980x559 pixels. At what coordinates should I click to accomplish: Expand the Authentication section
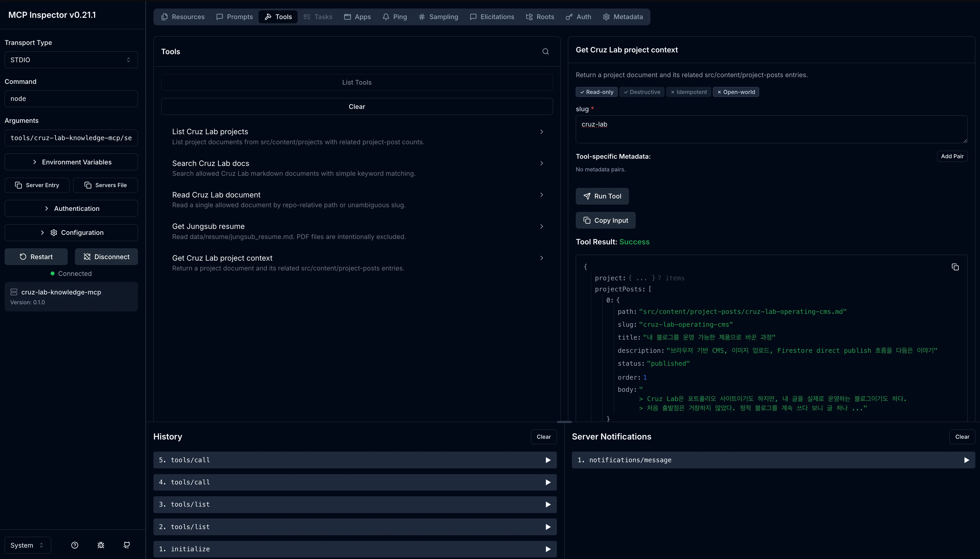tap(71, 209)
